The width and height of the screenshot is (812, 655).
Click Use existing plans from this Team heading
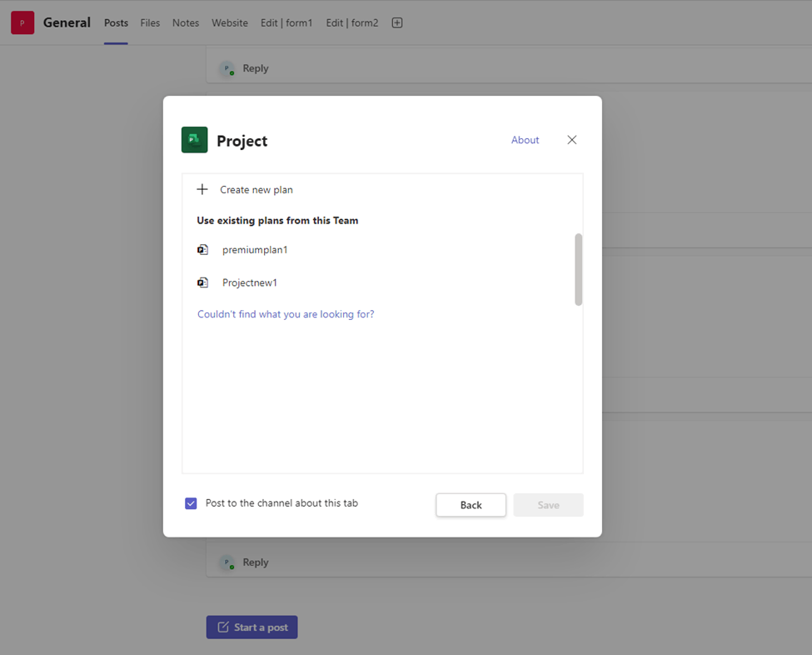click(277, 220)
